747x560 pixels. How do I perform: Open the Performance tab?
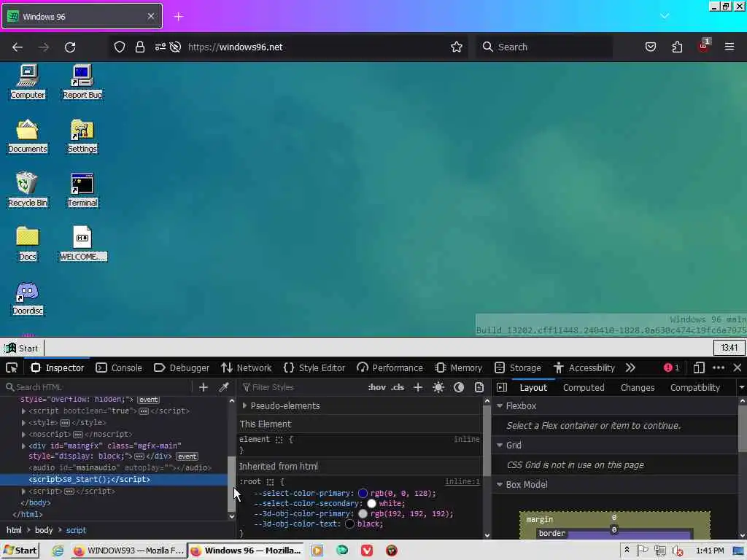[x=390, y=367]
